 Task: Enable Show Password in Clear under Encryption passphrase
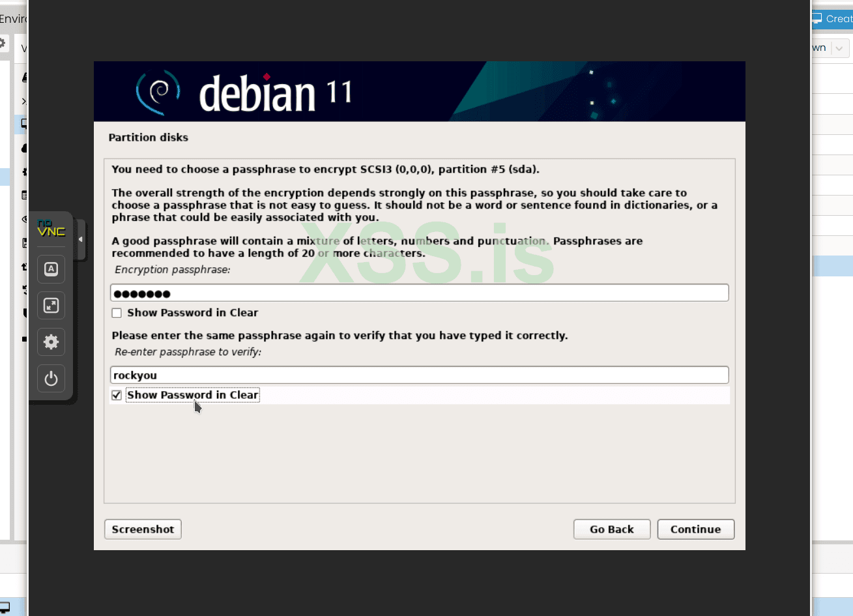click(117, 313)
